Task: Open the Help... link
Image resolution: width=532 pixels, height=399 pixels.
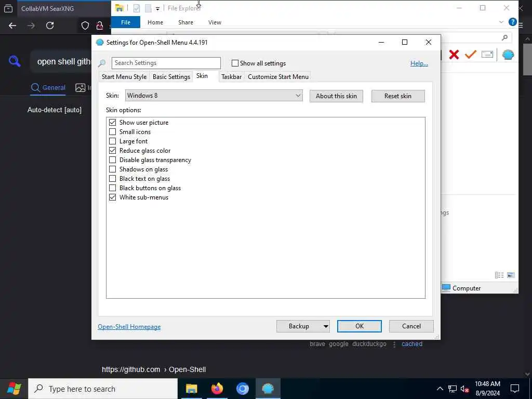Action: [x=419, y=63]
